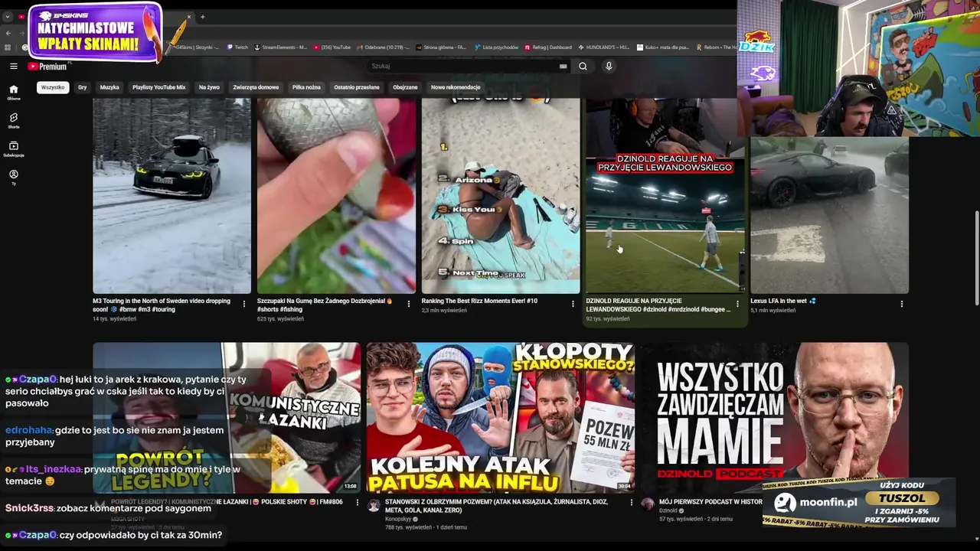980x551 pixels.
Task: Open the tab search chevron dropdown
Action: 8,17
